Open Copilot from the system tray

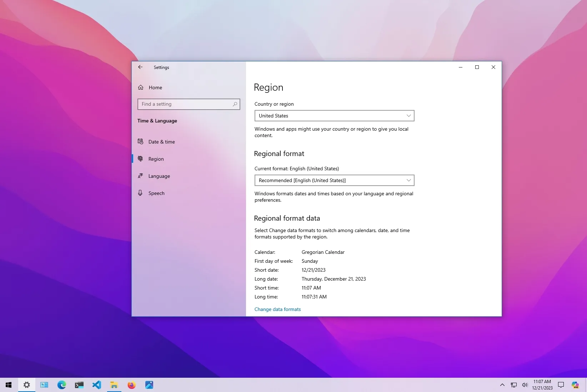pos(575,385)
